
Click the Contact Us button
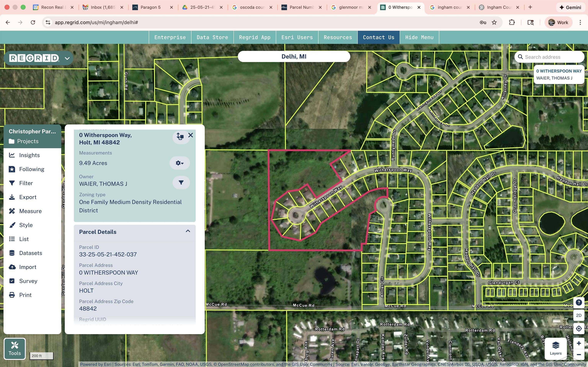tap(378, 37)
